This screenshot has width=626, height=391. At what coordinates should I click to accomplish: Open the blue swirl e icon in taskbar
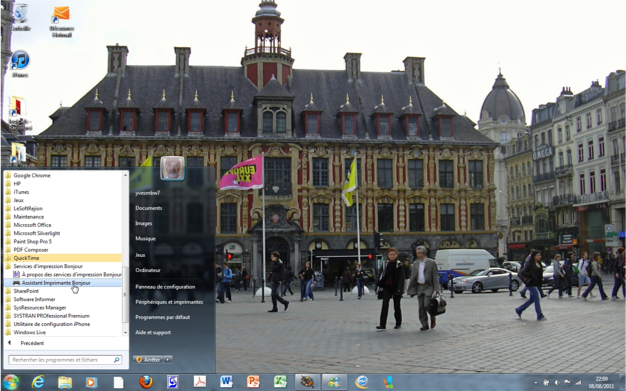point(361,382)
